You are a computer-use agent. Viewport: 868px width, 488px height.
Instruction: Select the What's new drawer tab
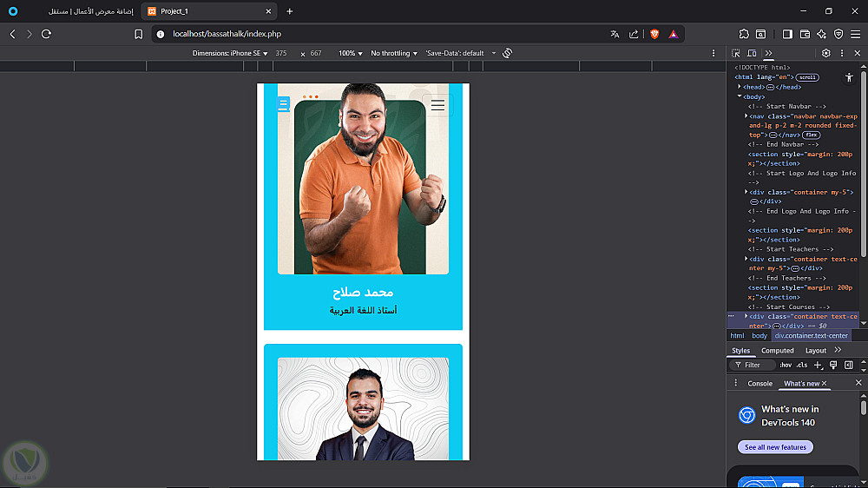(x=801, y=383)
